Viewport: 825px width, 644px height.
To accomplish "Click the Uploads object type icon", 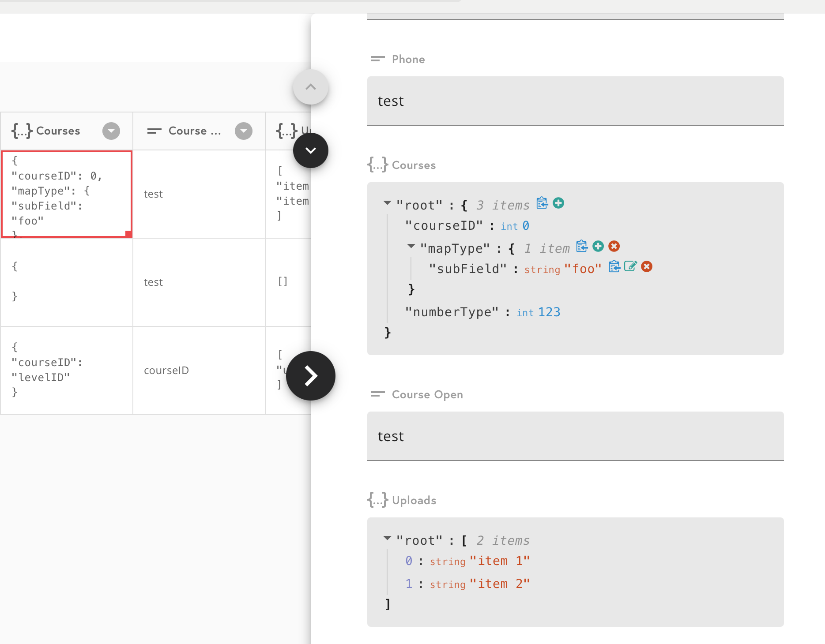I will click(377, 500).
